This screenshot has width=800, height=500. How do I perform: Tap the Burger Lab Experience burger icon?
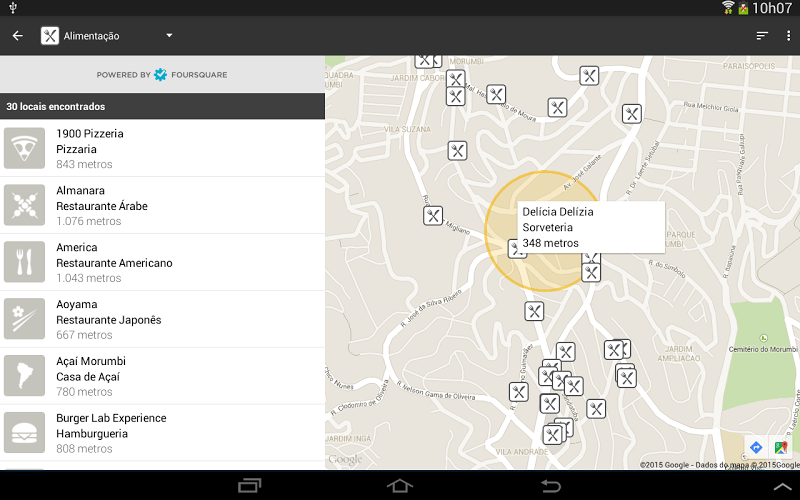24,433
